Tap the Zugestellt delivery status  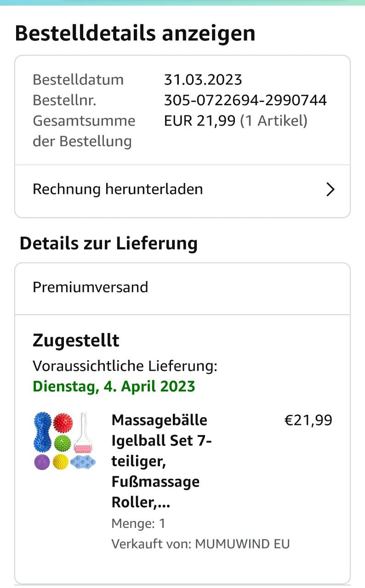[76, 340]
